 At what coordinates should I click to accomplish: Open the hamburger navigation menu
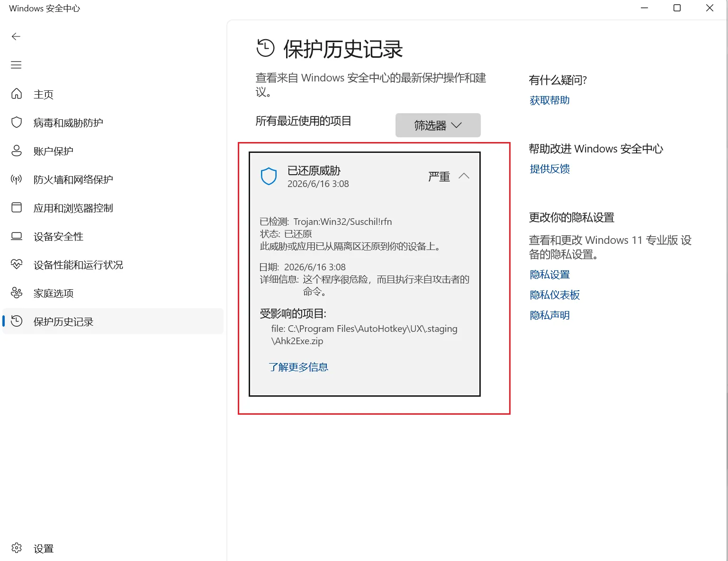[x=16, y=65]
